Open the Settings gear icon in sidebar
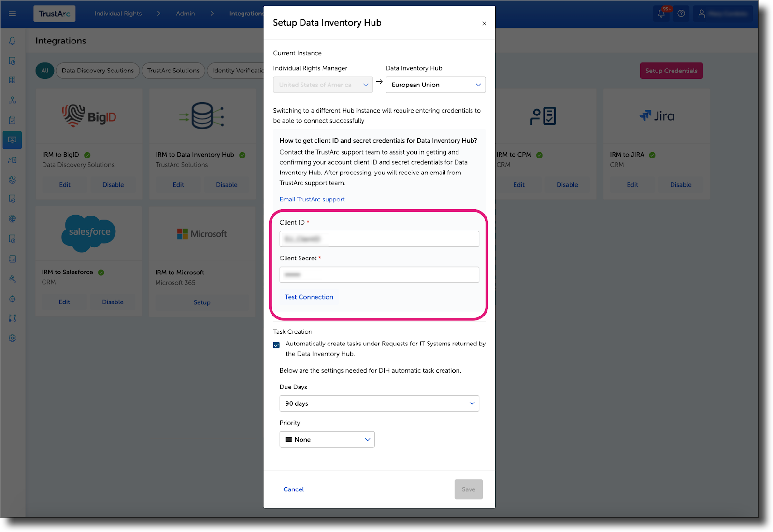 pos(12,338)
